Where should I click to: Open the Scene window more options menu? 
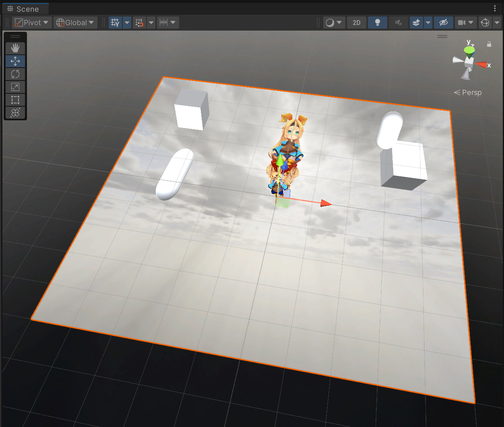(x=495, y=8)
